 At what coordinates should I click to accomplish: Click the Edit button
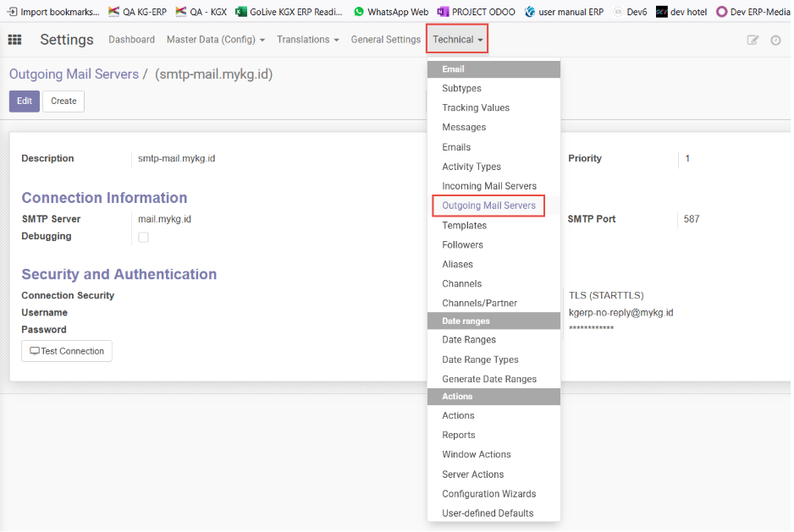point(25,101)
